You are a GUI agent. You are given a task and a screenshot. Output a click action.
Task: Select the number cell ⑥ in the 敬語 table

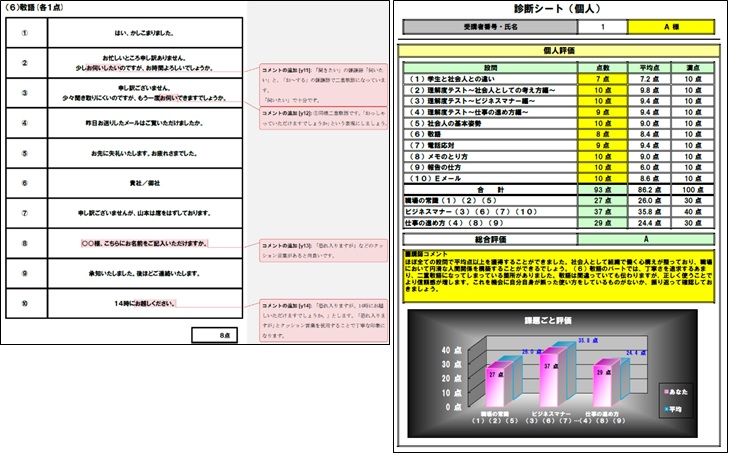(27, 184)
